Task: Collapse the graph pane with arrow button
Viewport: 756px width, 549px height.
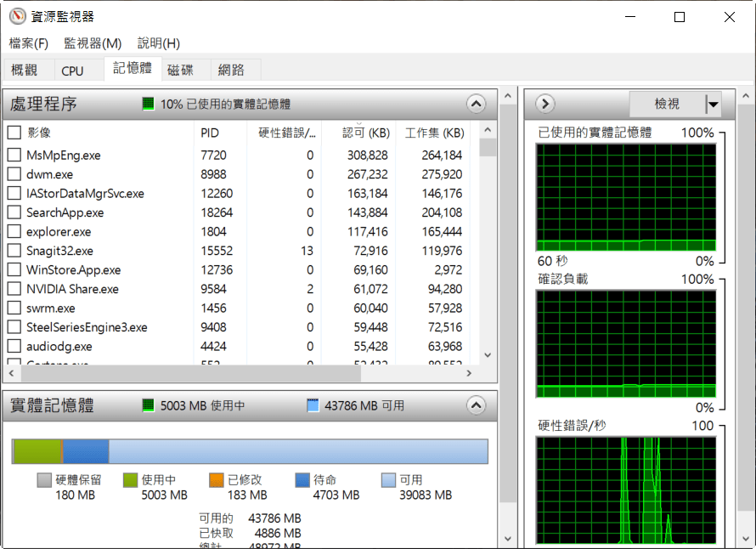Action: click(x=545, y=104)
